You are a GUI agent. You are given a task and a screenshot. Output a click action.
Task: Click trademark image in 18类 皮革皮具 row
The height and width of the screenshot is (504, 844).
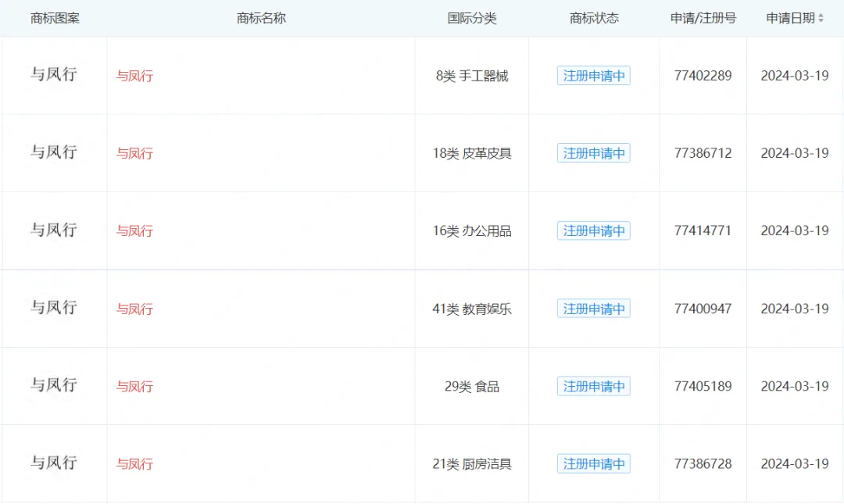54,152
